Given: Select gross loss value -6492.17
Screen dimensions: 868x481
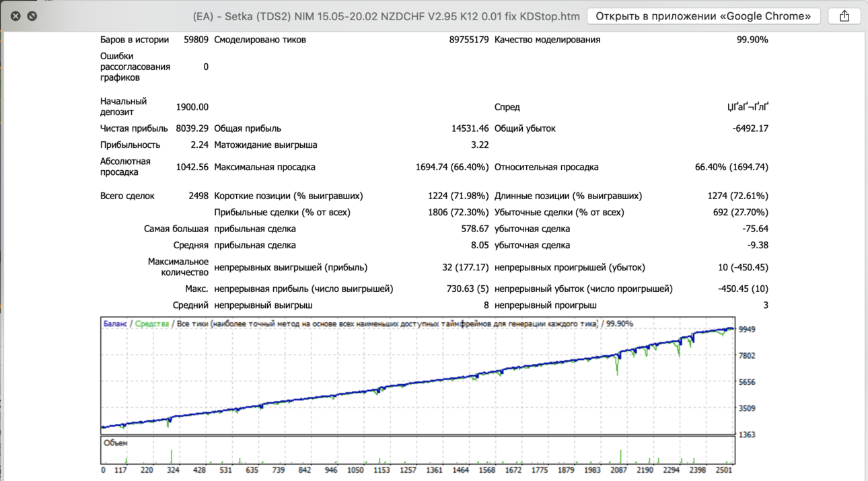Looking at the screenshot, I should coord(750,128).
